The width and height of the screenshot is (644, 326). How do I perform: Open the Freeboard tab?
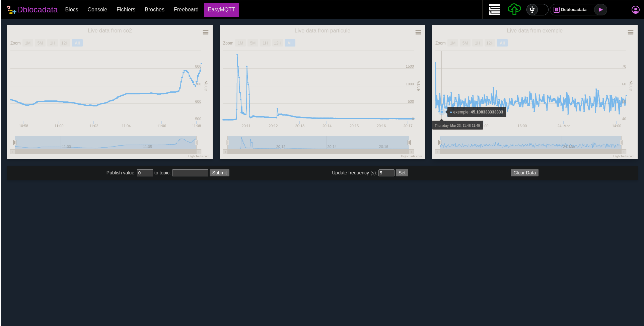coord(186,10)
